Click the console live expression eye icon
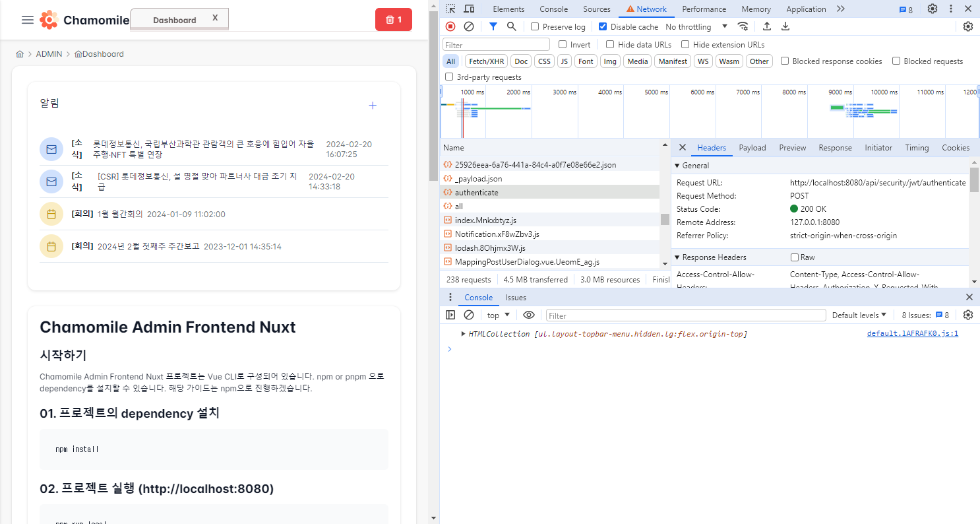980x524 pixels. [x=529, y=315]
